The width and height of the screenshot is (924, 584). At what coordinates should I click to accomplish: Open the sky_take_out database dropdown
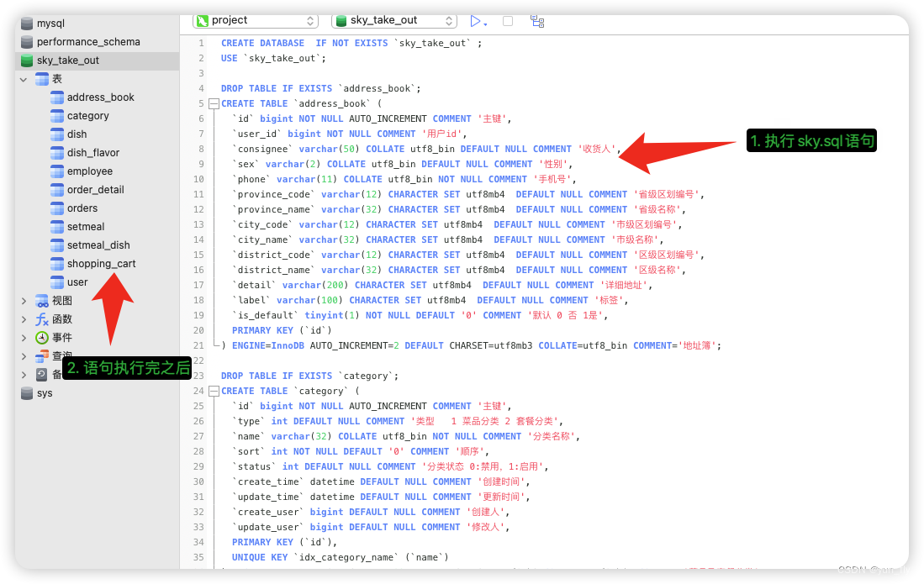point(394,21)
